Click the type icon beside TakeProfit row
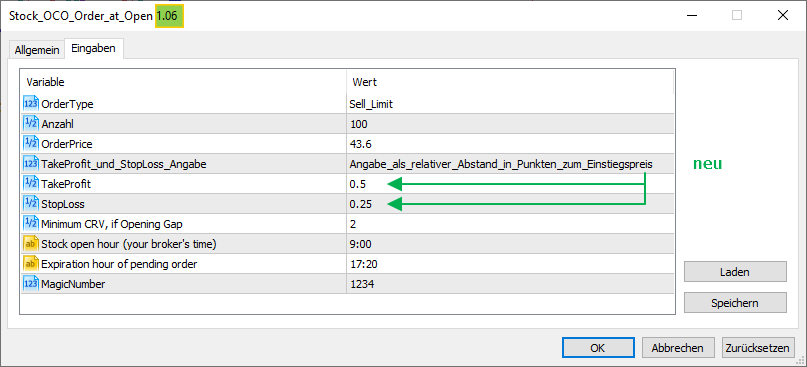The height and width of the screenshot is (367, 807). (31, 184)
